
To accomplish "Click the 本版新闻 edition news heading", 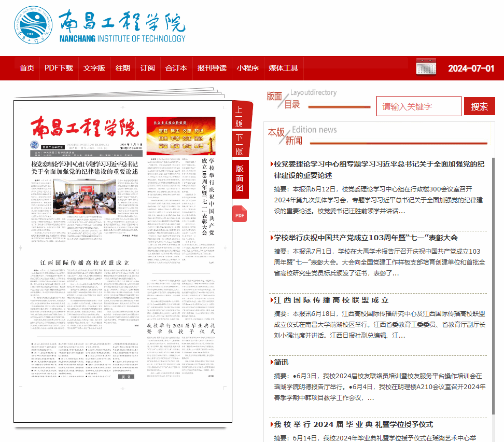I will point(285,136).
